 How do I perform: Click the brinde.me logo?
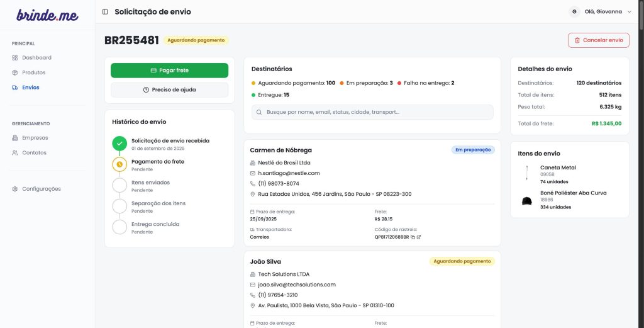click(x=47, y=15)
